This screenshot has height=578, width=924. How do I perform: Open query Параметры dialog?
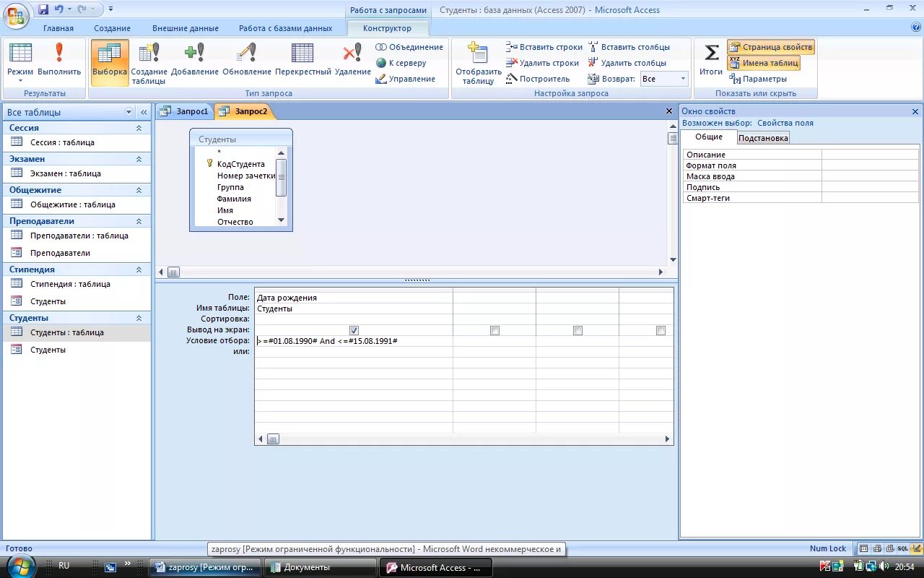click(x=759, y=79)
